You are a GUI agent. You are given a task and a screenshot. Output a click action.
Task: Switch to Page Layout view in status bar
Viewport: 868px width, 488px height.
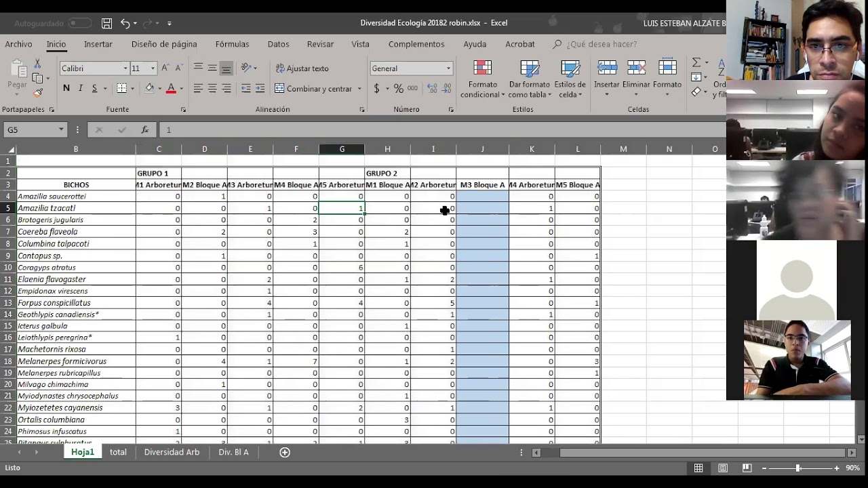[x=723, y=468]
